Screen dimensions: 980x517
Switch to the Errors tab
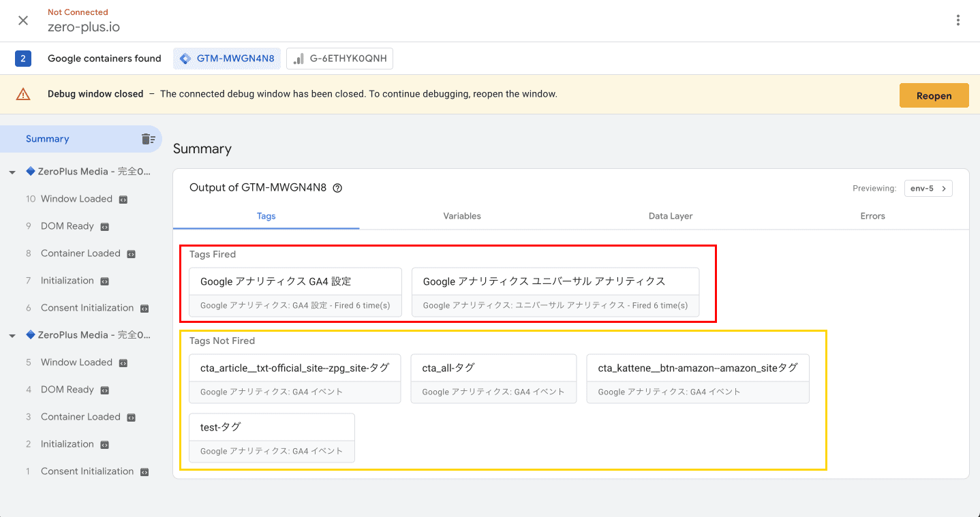(872, 216)
